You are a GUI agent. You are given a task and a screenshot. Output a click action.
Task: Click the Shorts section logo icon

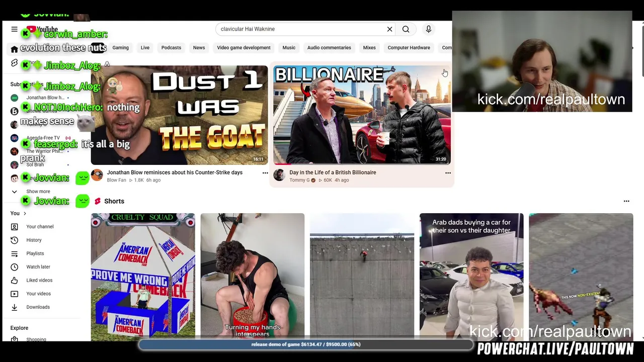click(97, 201)
